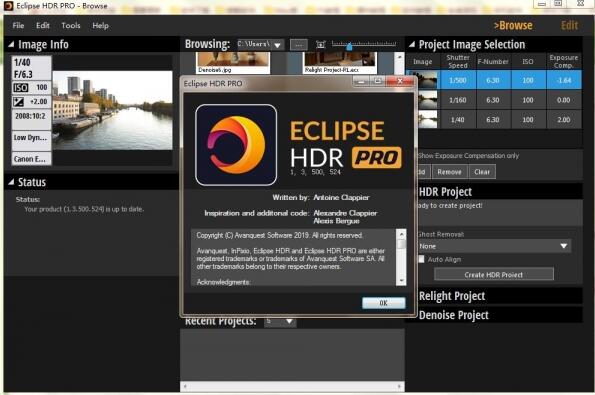595x395 pixels.
Task: Click the Exposure Comp. column header
Action: pos(564,61)
